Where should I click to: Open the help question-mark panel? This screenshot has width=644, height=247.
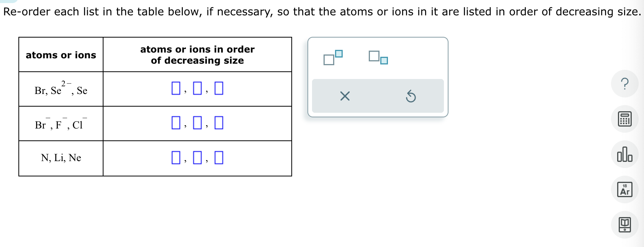click(625, 84)
